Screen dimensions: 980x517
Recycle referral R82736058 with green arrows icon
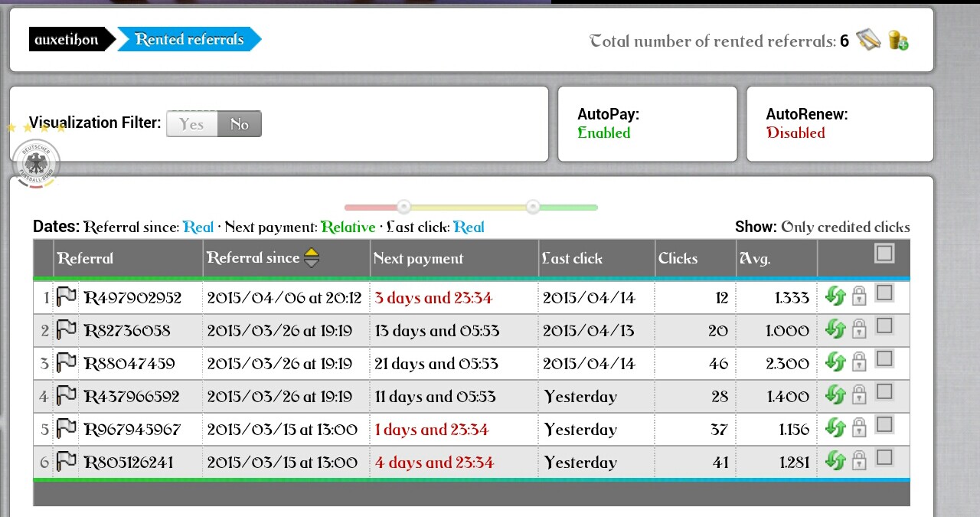pyautogui.click(x=836, y=329)
